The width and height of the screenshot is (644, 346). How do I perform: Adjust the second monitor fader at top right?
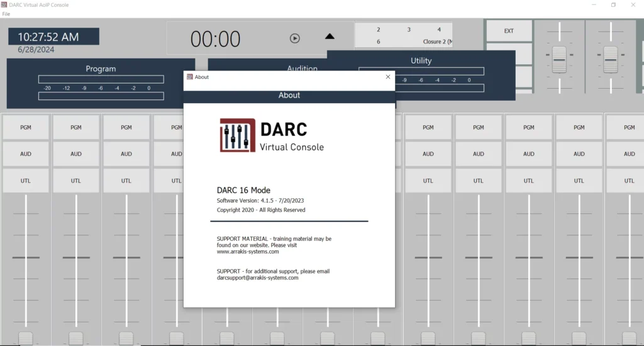point(610,60)
